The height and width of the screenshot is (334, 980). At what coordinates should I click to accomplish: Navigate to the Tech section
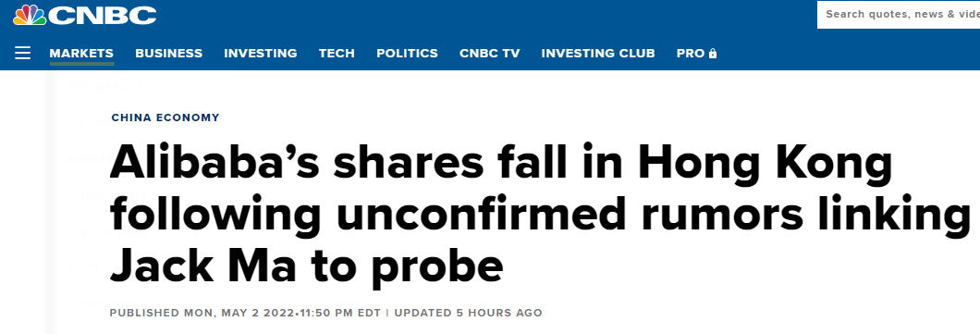(x=337, y=53)
